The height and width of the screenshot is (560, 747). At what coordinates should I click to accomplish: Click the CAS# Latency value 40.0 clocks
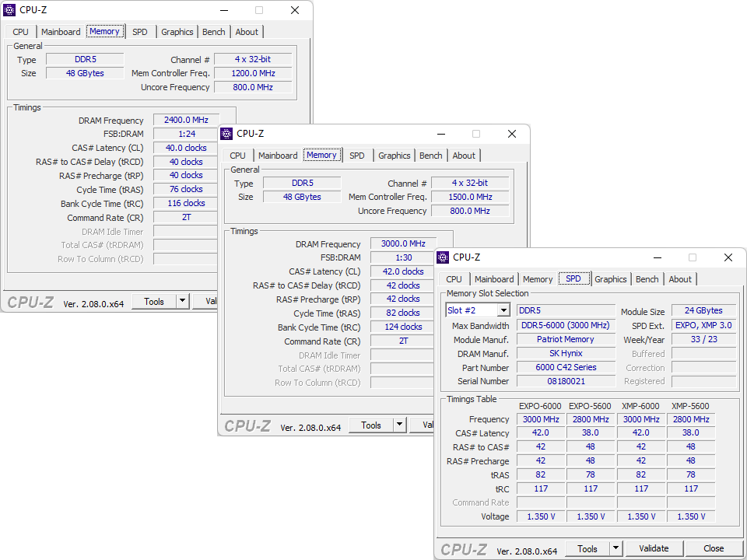pos(186,148)
